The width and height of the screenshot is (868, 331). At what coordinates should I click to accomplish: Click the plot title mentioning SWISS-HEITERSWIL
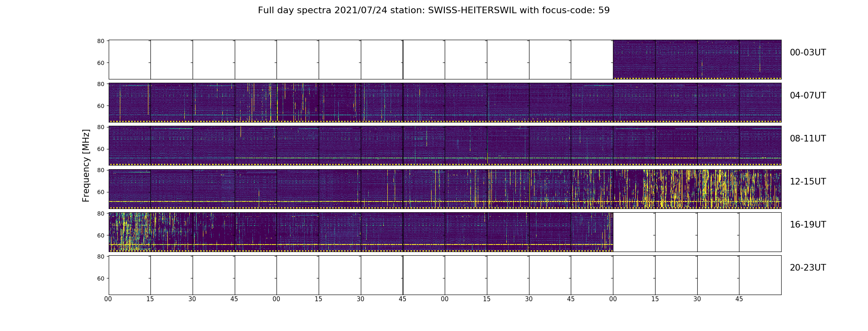434,10
